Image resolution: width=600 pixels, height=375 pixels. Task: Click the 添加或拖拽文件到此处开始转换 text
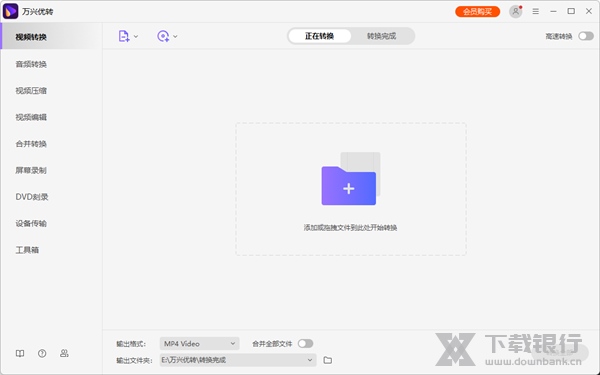(x=350, y=228)
